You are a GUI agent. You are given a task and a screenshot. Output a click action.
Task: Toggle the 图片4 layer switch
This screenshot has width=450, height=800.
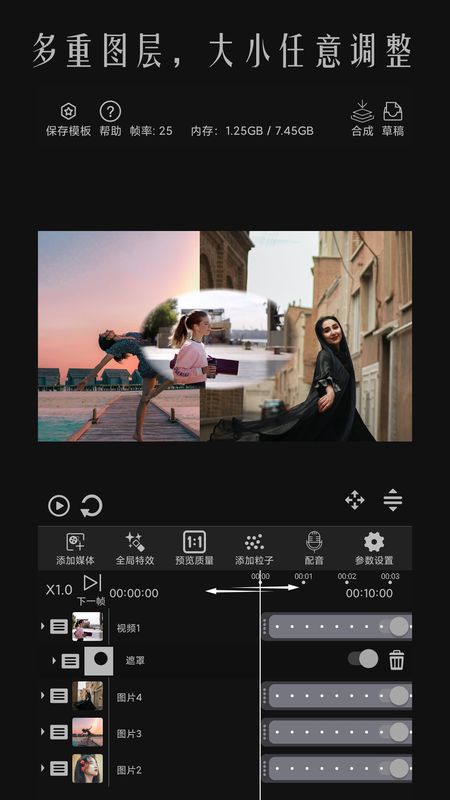(x=394, y=695)
